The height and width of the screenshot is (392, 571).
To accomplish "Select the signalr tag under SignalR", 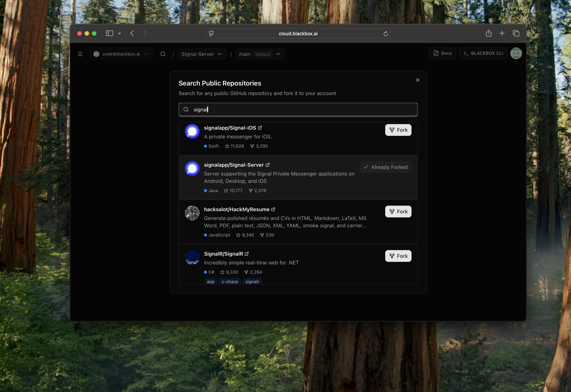I will [x=252, y=281].
